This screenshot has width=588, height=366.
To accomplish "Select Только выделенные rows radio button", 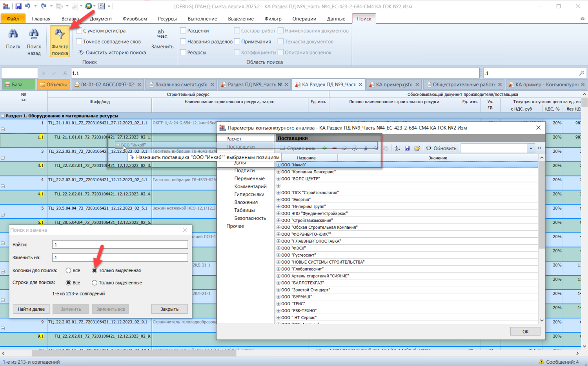I will (x=95, y=282).
